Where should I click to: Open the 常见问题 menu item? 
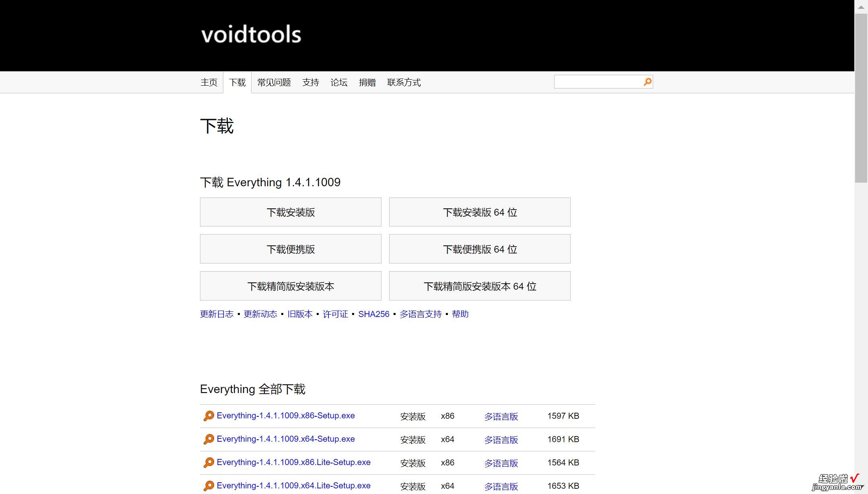[x=274, y=82]
